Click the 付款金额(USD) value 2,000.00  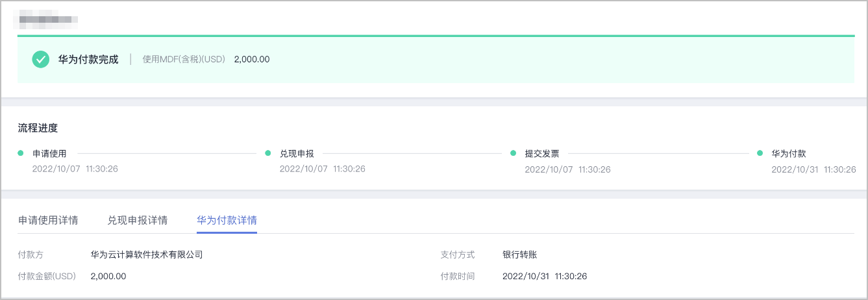point(108,276)
